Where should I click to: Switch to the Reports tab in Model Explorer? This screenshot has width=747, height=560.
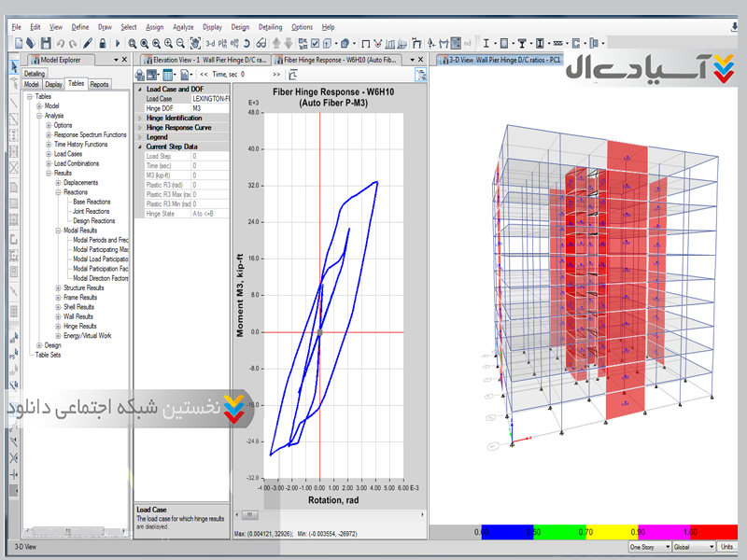99,84
